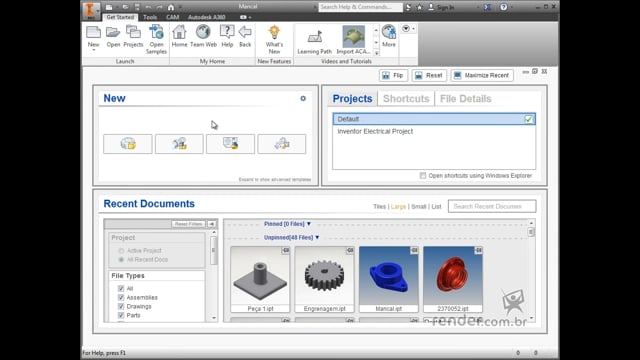The image size is (640, 360).
Task: Create new assembly template
Action: [x=179, y=144]
